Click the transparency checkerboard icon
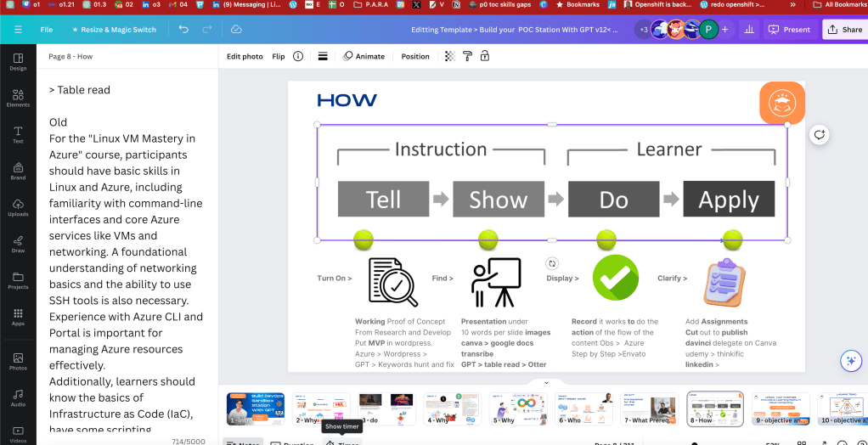 pos(451,56)
